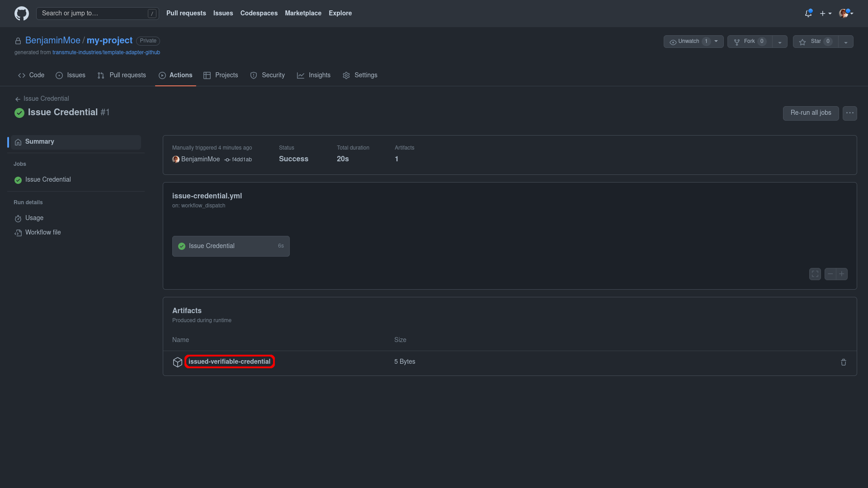Switch to the repository Pull requests tab

click(x=122, y=75)
